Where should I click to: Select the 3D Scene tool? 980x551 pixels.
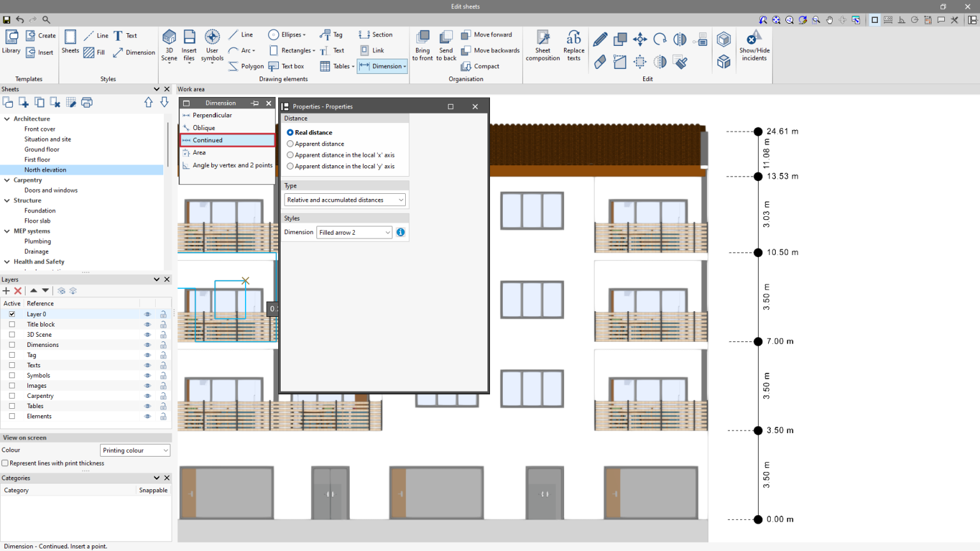tap(168, 43)
